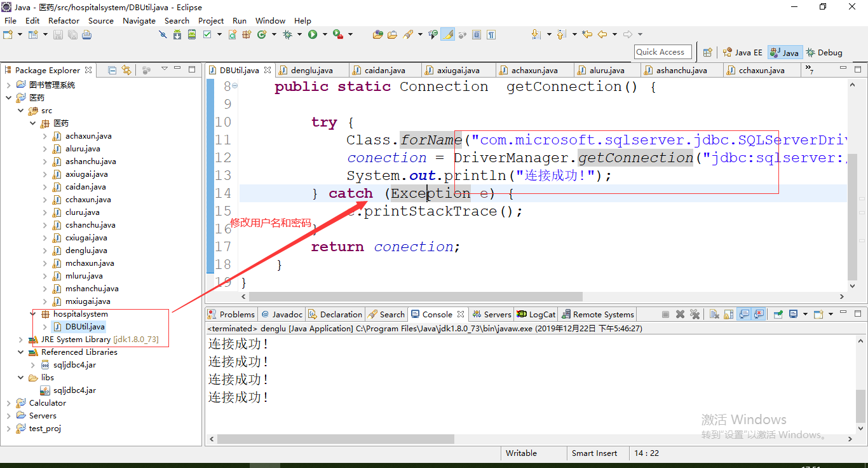The height and width of the screenshot is (468, 868).
Task: Switch to denglu.java editor tab
Action: [311, 70]
